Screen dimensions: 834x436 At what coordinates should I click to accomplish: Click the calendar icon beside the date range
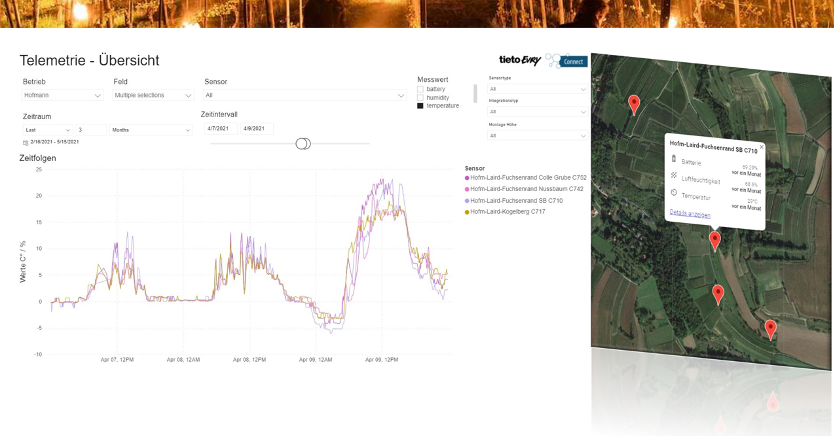(x=25, y=143)
